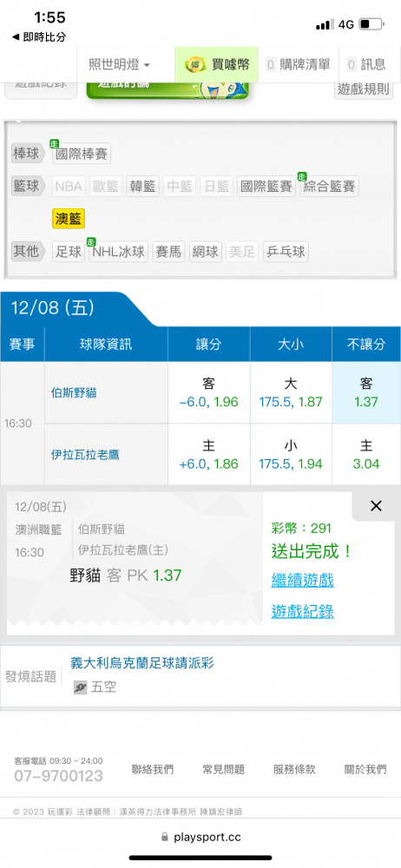This screenshot has width=401, height=868.
Task: Open 遊戲紀錄 link in bet slip
Action: pyautogui.click(x=302, y=611)
